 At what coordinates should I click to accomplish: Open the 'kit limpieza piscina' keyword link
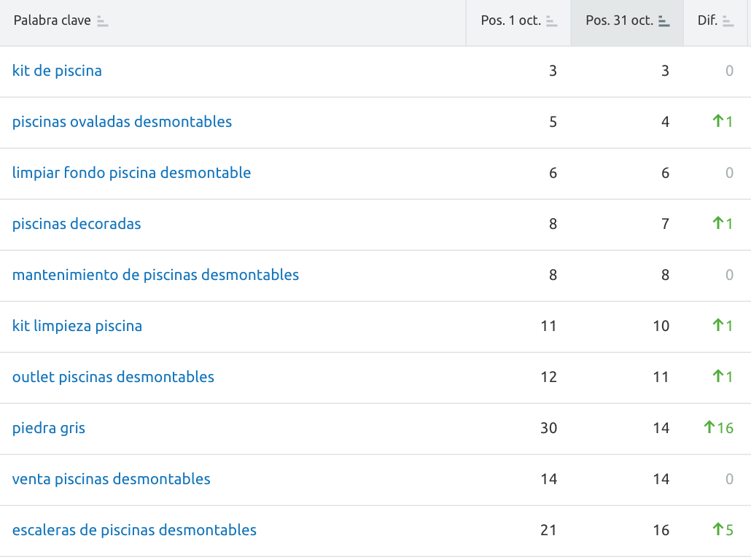coord(77,326)
